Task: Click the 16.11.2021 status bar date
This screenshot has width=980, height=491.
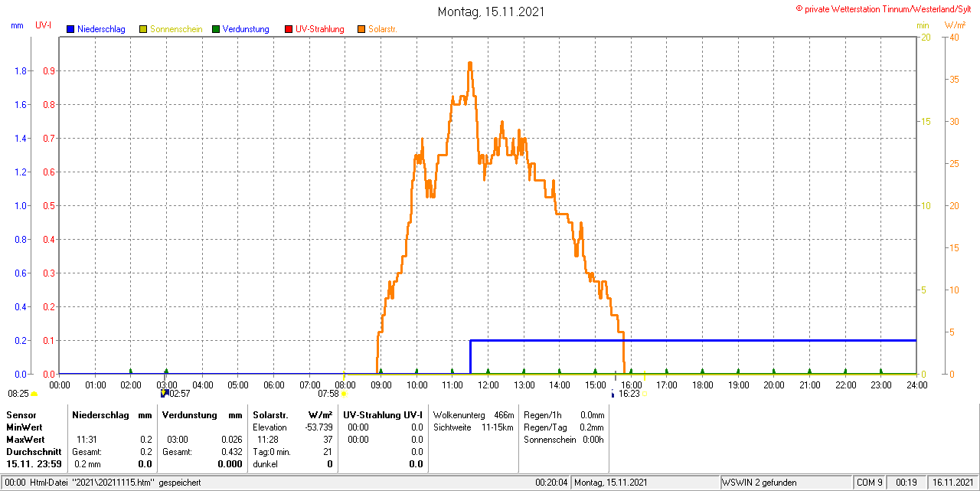Action: point(952,483)
